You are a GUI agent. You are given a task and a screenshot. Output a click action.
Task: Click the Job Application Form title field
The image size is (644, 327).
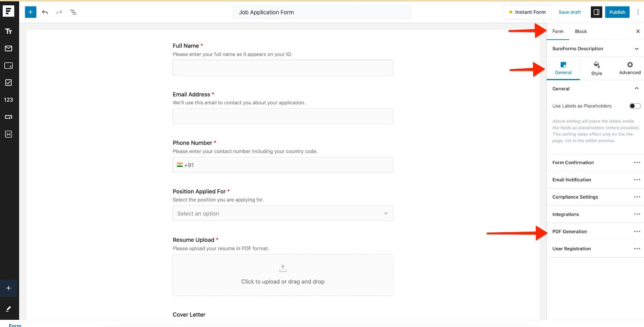tap(322, 12)
